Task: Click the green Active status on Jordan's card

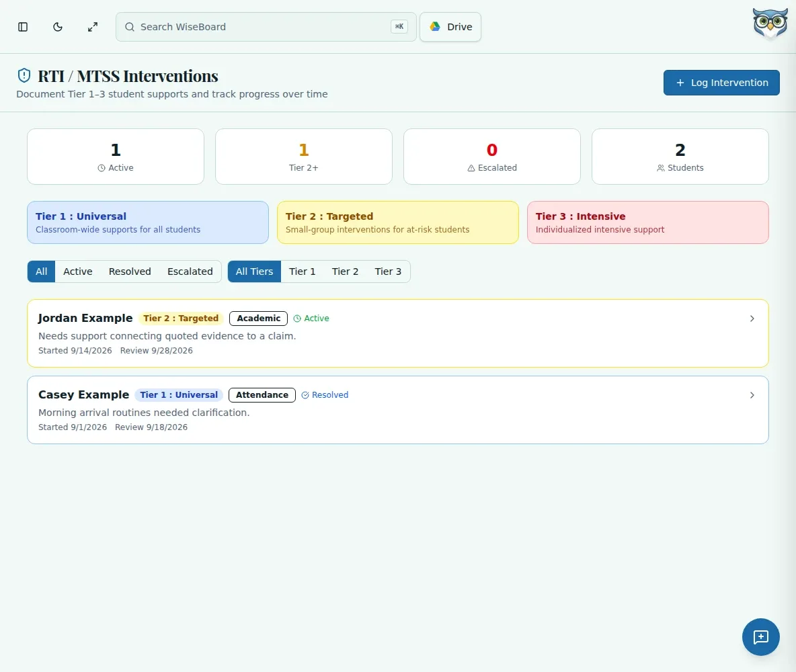Action: [x=311, y=319]
